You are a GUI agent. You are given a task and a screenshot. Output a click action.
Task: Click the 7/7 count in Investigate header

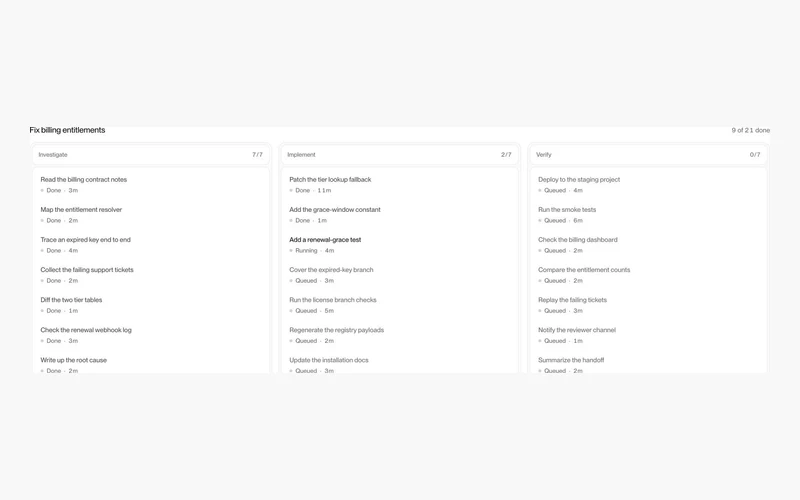pyautogui.click(x=257, y=155)
